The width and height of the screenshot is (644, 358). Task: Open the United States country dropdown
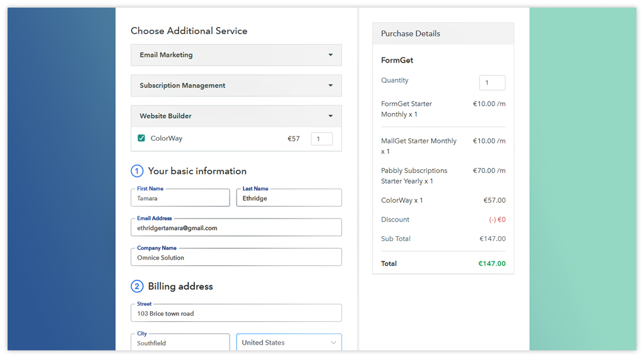point(289,342)
